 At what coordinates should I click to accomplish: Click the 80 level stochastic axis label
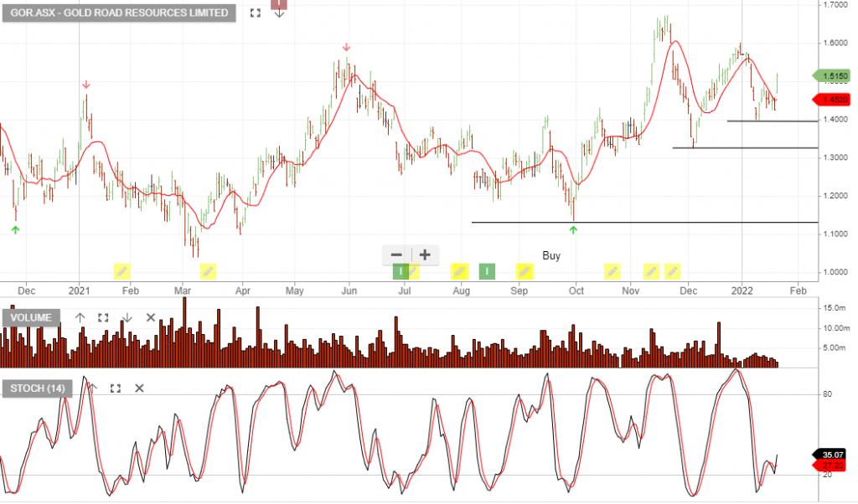[x=827, y=394]
